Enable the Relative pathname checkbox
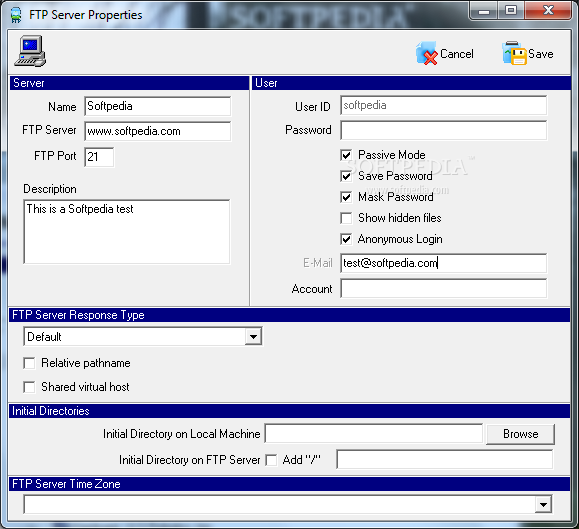579x529 pixels. [29, 363]
